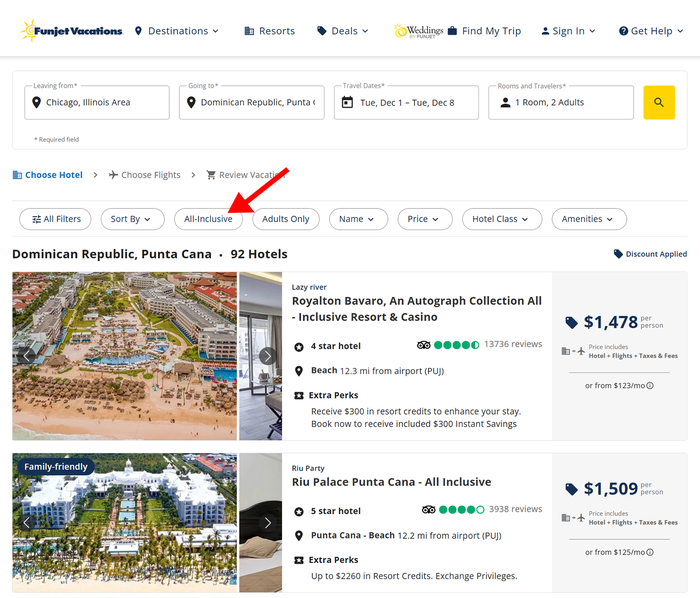Open the Price filter dropdown

[x=425, y=219]
